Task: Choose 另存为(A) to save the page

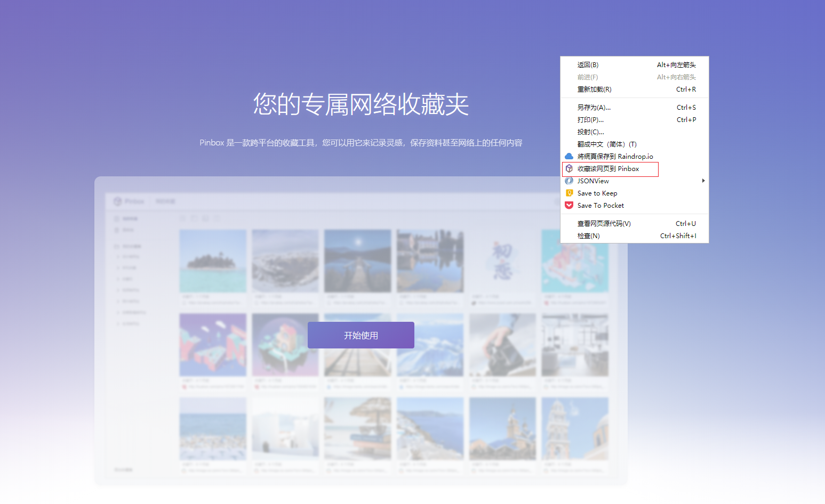Action: pos(593,107)
